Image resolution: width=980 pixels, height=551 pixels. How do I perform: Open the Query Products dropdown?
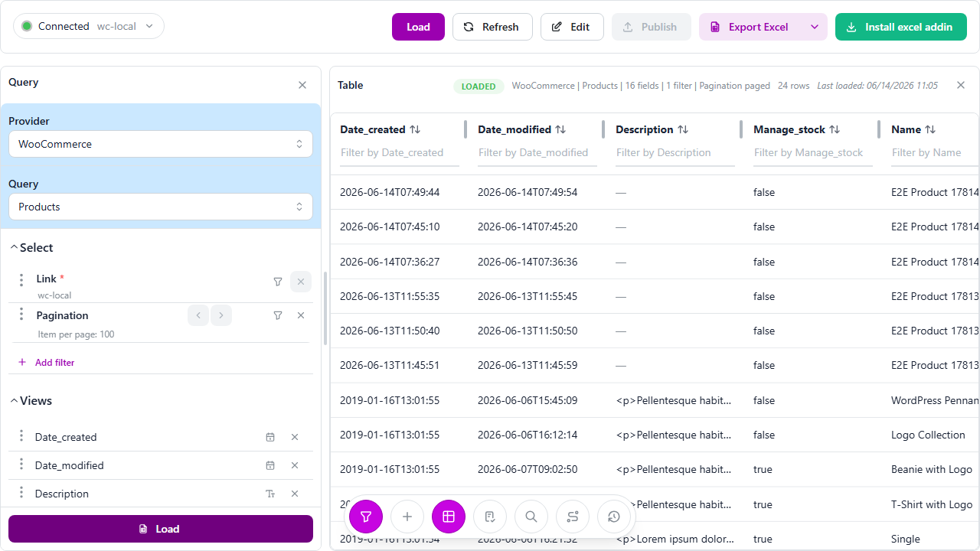pyautogui.click(x=161, y=207)
